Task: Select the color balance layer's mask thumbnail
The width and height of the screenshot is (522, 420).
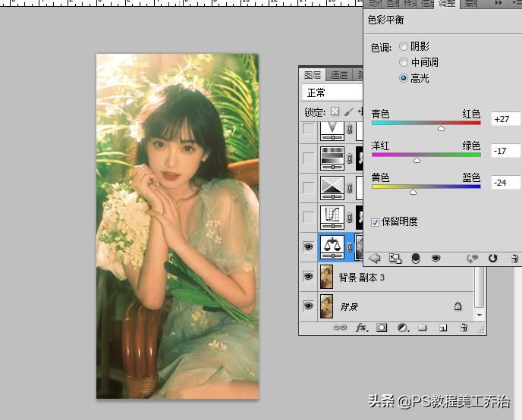Action: pos(359,247)
